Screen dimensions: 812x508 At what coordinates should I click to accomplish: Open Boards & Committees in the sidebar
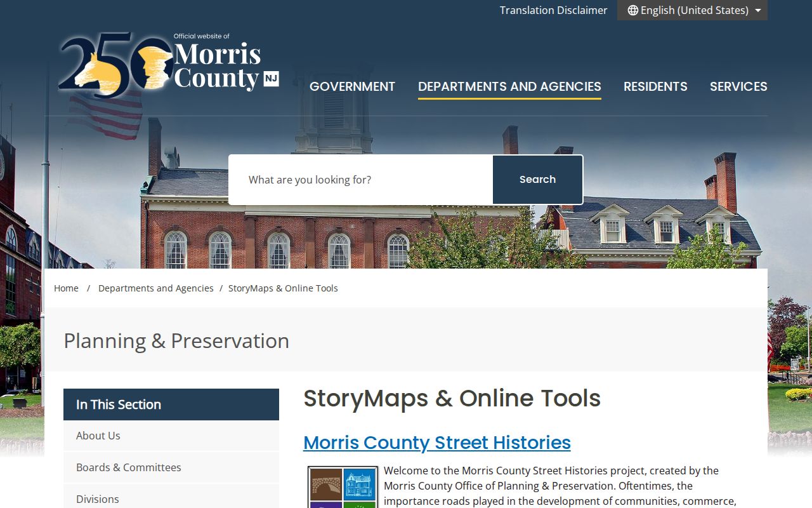coord(171,467)
